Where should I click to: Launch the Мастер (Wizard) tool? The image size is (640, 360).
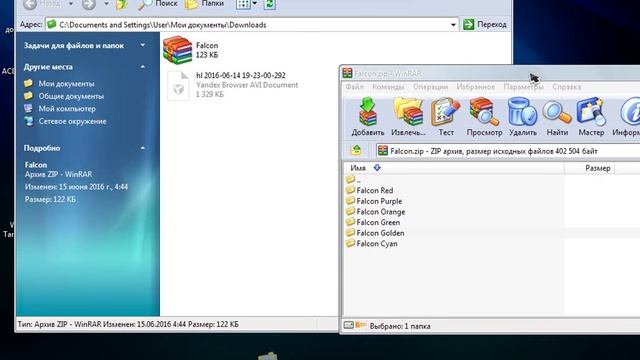[591, 116]
